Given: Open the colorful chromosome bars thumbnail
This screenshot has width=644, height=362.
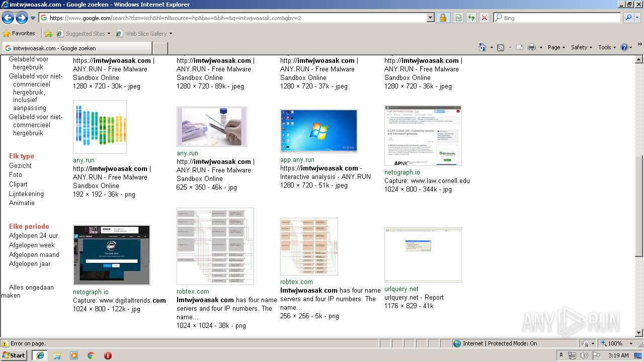Looking at the screenshot, I should [100, 127].
